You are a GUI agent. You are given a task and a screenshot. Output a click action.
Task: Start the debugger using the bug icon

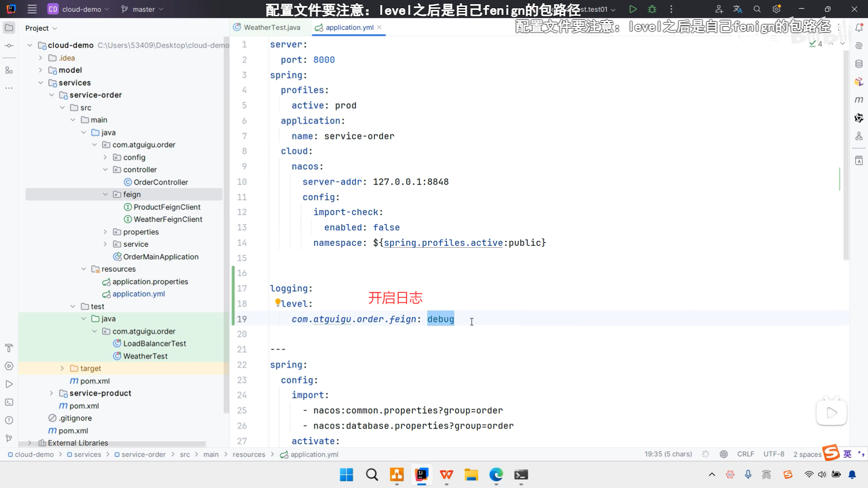tap(652, 9)
